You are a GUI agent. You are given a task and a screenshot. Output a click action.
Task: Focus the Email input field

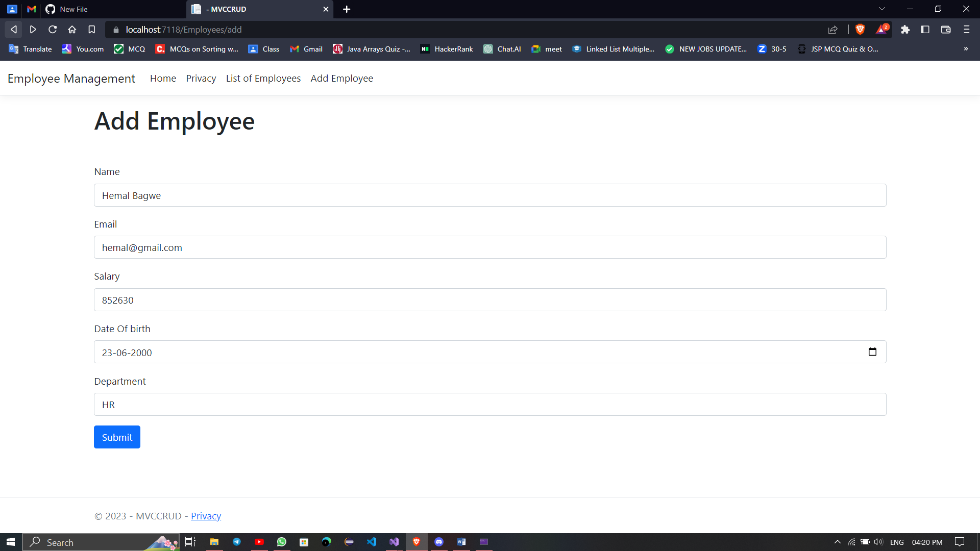(x=490, y=247)
